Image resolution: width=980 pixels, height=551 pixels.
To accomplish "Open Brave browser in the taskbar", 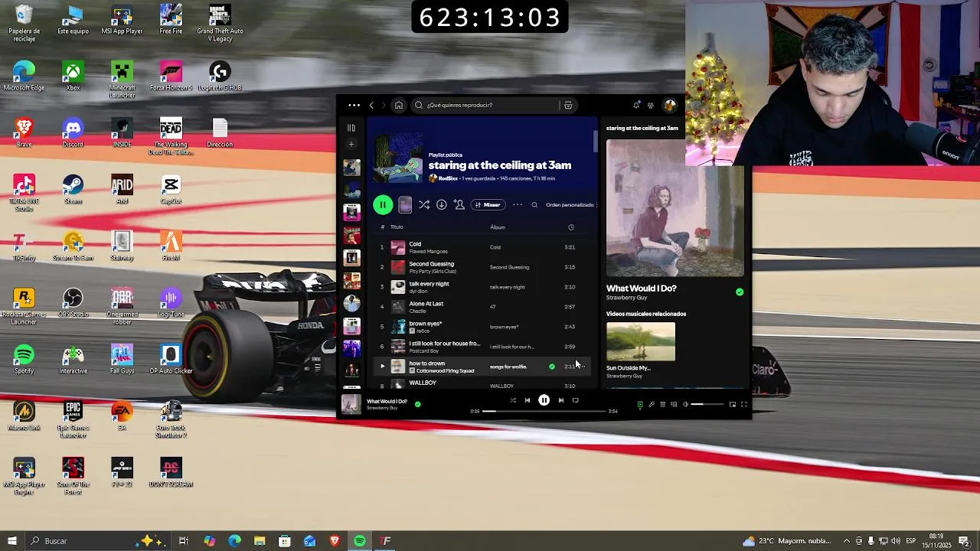I will coord(335,541).
